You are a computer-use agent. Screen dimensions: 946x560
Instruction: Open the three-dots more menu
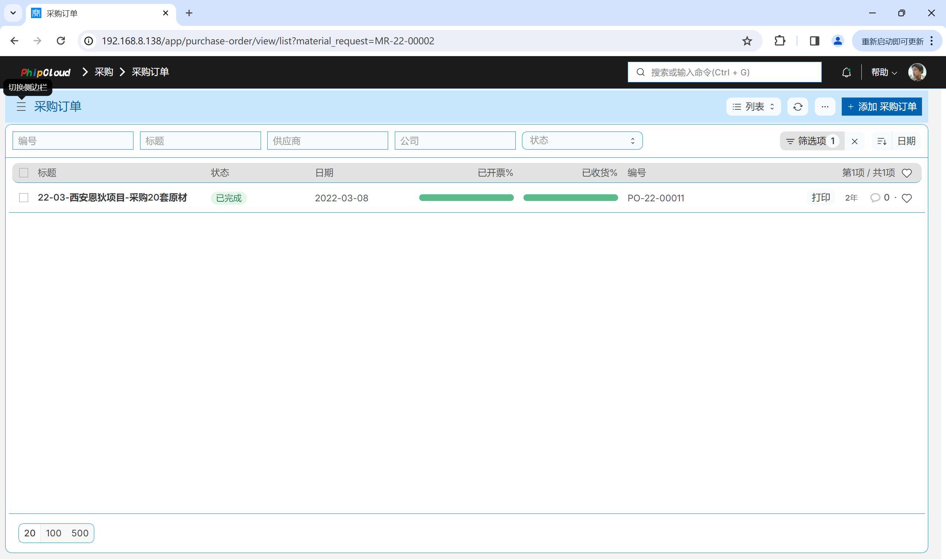click(825, 107)
